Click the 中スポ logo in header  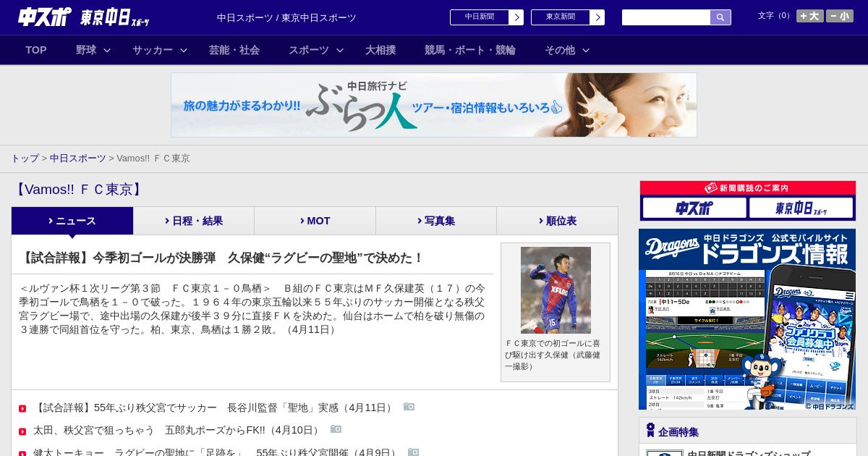pos(45,17)
